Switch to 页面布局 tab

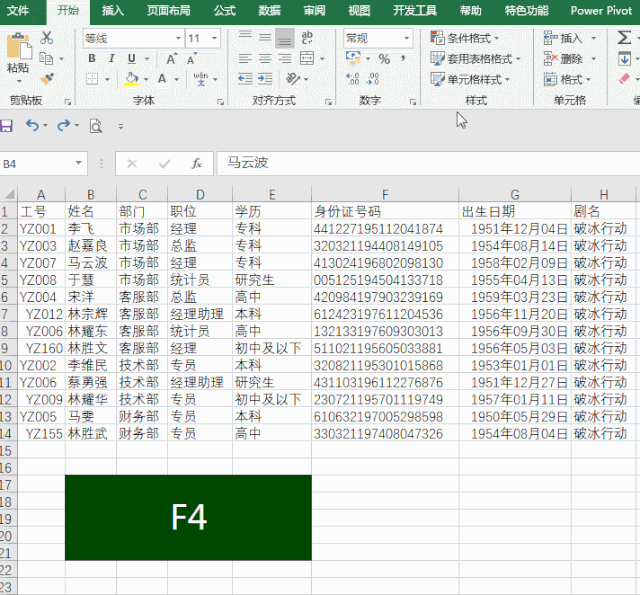click(x=169, y=11)
